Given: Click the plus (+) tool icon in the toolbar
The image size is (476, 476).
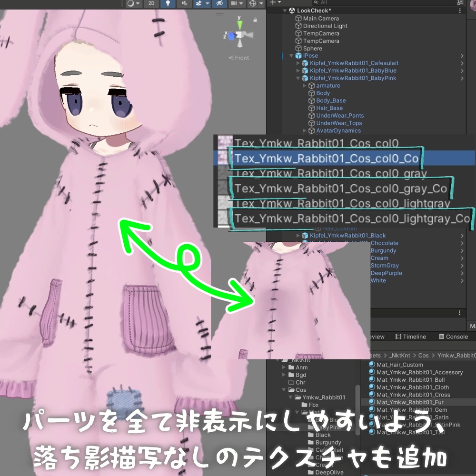Looking at the screenshot, I should click(x=272, y=3).
